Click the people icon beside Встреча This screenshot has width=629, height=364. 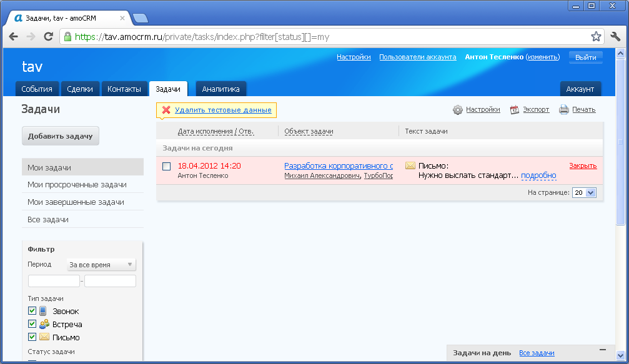[44, 324]
